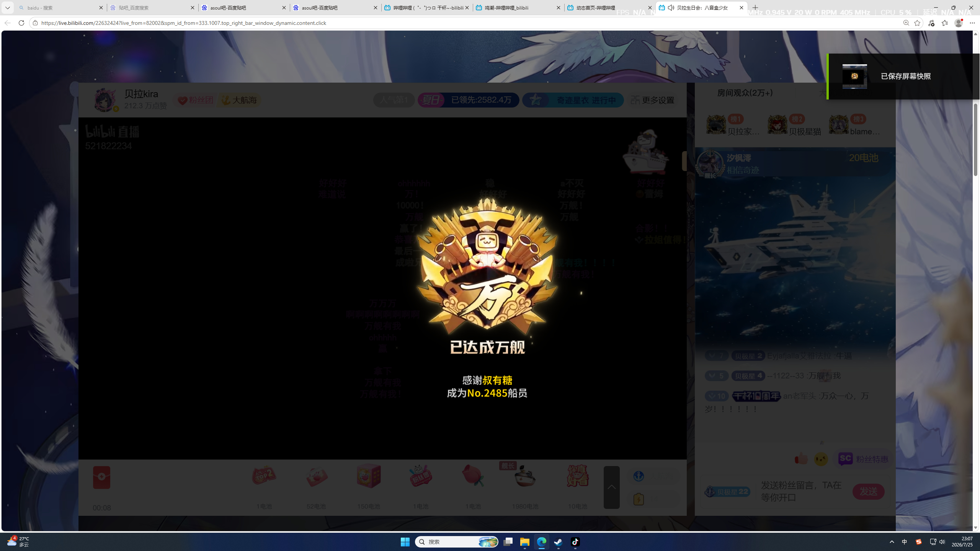Close the 贝拉生日会 tab

[742, 8]
